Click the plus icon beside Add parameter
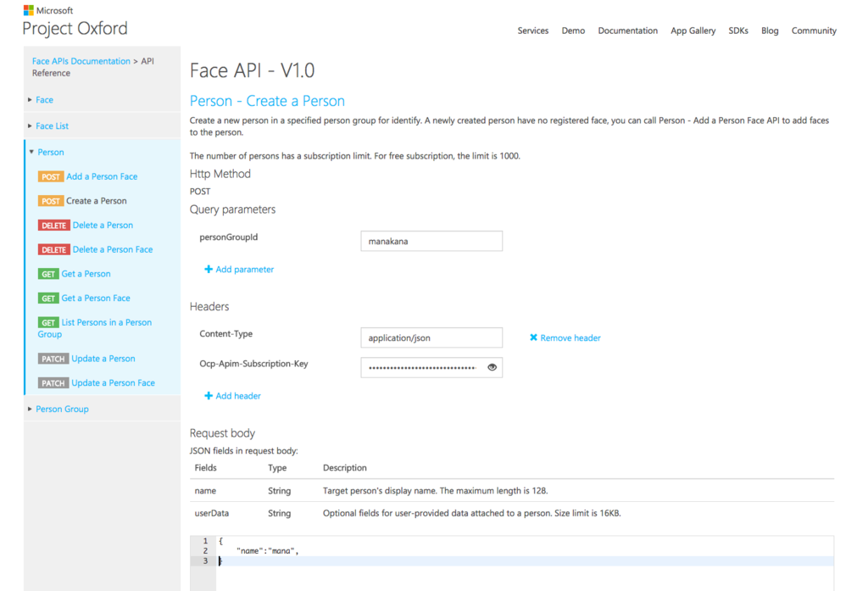The height and width of the screenshot is (591, 868). (209, 269)
